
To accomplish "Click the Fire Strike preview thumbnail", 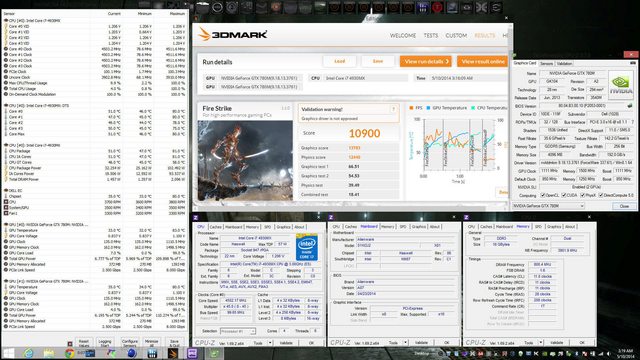I will click(245, 160).
